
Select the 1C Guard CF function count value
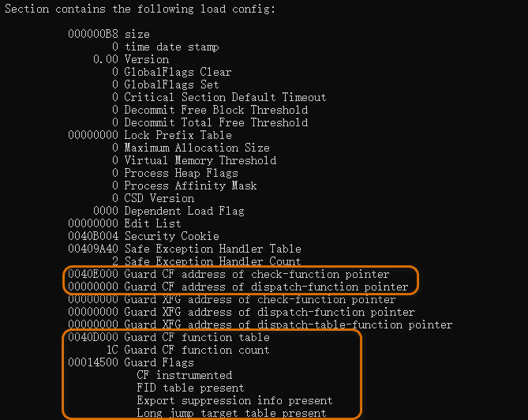pyautogui.click(x=112, y=350)
